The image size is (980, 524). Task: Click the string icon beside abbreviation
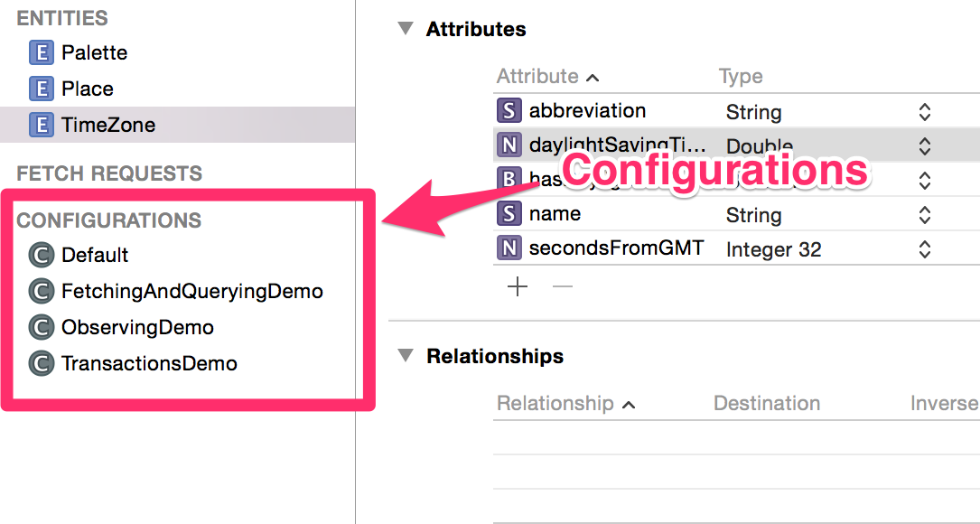pyautogui.click(x=509, y=111)
